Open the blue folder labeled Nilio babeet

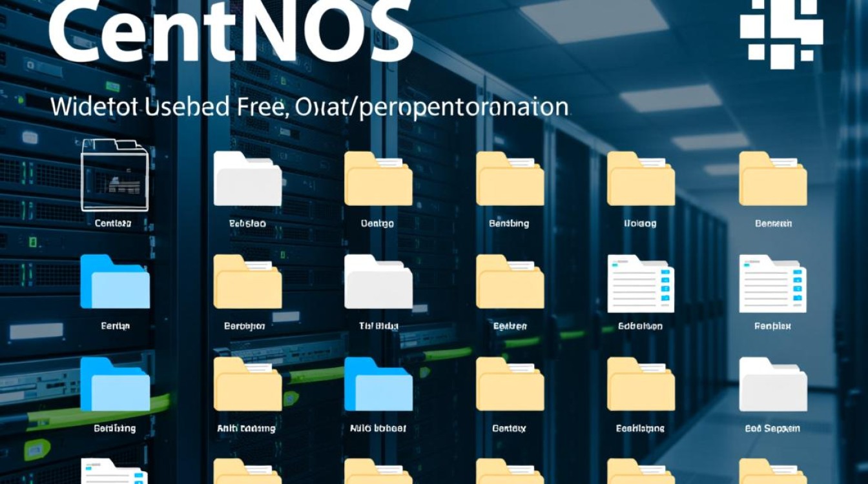(378, 384)
